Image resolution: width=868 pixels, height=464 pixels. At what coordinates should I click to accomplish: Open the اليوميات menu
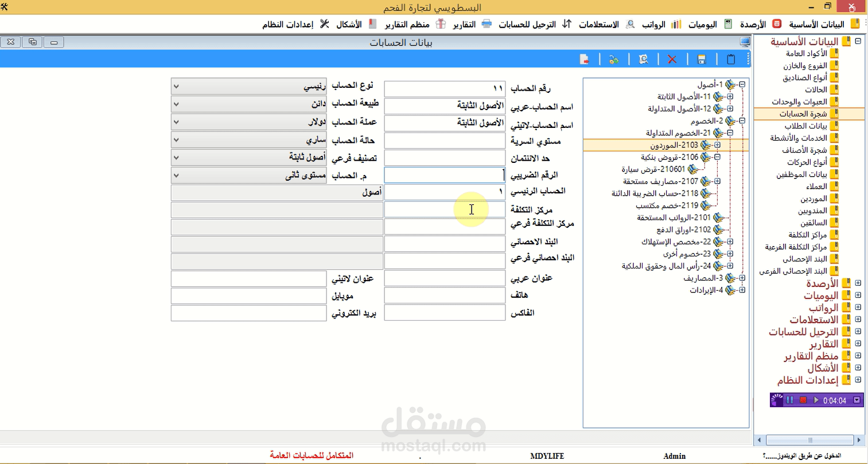click(x=710, y=24)
